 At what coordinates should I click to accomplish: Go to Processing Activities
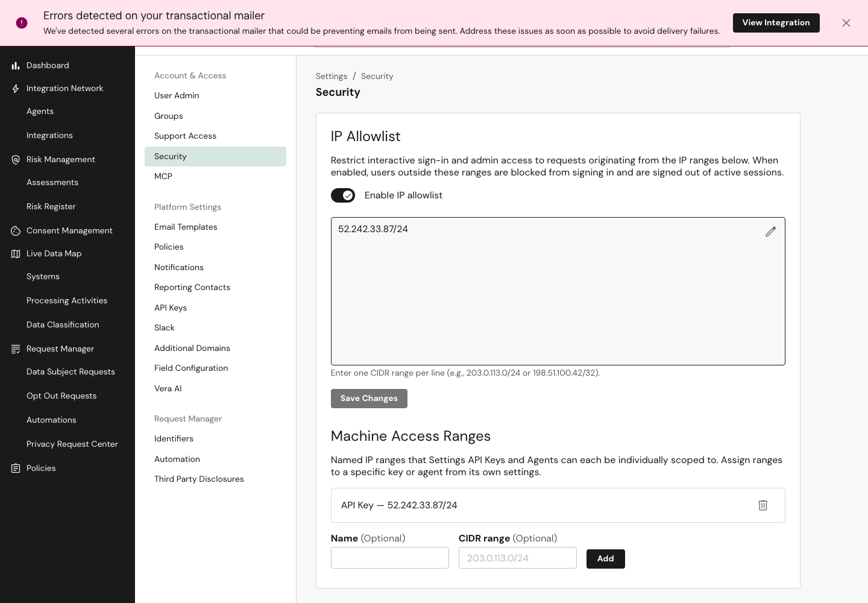click(x=67, y=301)
